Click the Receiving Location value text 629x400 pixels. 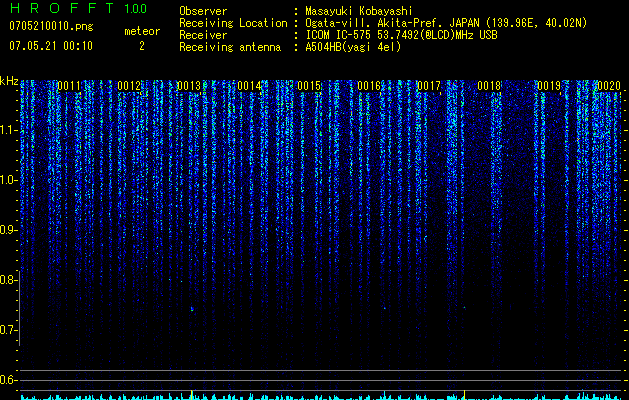point(446,23)
